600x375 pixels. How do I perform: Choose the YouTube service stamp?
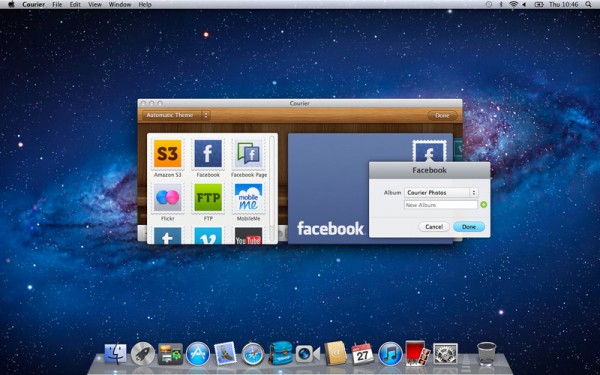tap(248, 235)
